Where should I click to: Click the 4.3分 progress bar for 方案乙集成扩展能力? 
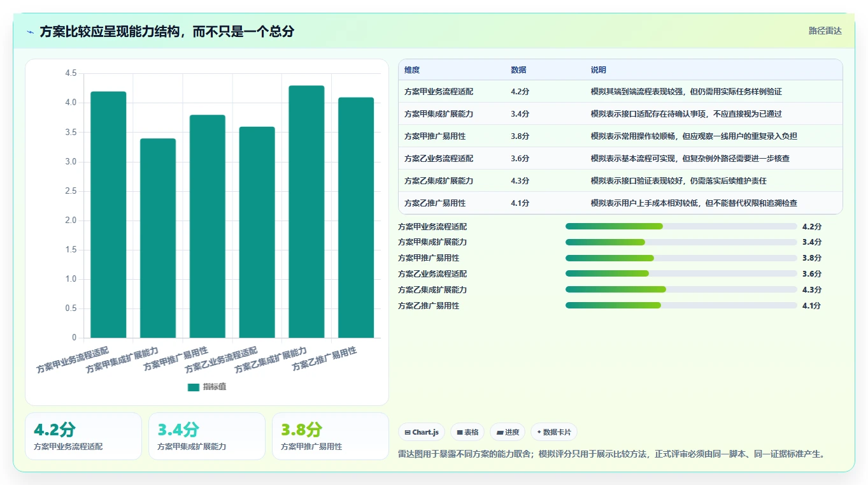pos(681,290)
